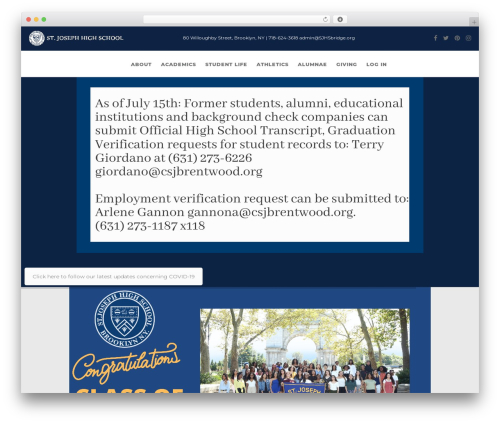Click the COVID-19 latest updates button

click(x=114, y=276)
